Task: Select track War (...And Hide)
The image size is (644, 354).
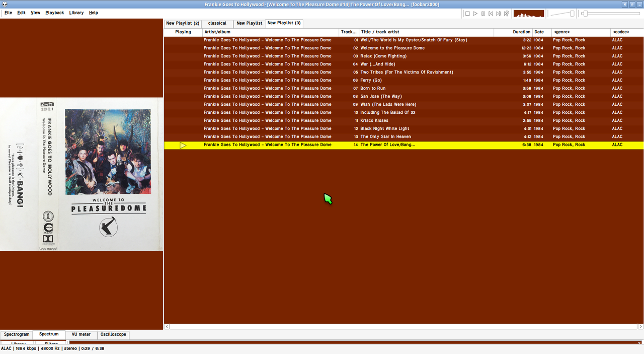Action: [404, 64]
